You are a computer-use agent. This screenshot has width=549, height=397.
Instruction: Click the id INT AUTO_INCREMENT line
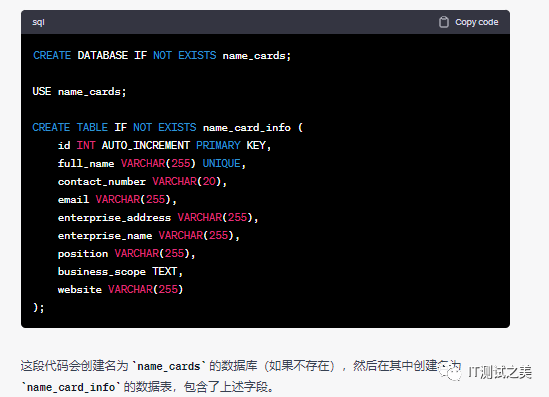coord(165,145)
